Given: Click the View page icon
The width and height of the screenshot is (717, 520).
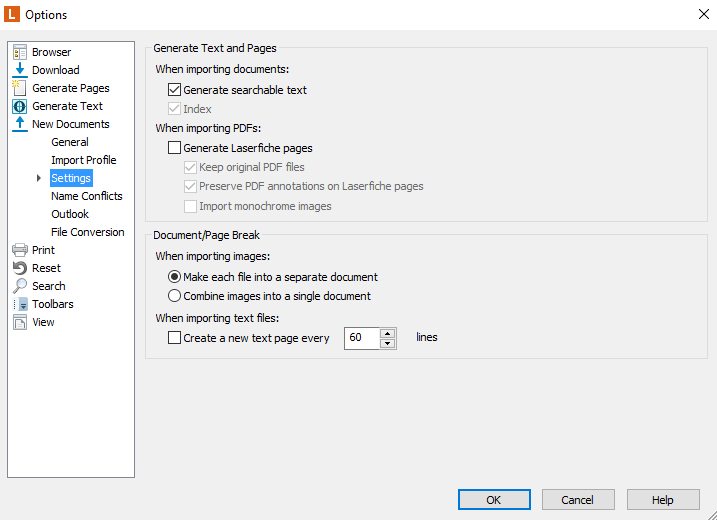Looking at the screenshot, I should click(20, 322).
